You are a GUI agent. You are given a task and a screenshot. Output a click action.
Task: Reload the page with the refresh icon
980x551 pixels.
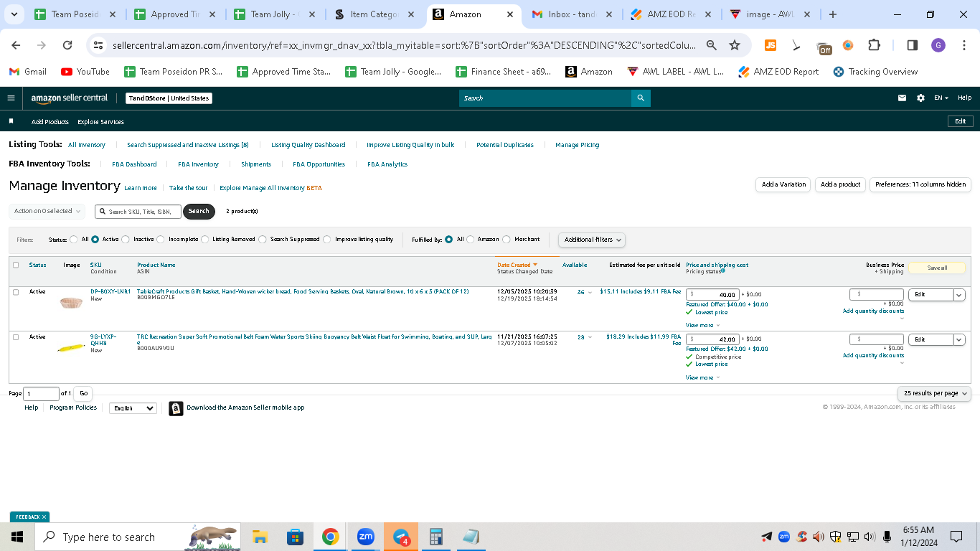coord(67,45)
